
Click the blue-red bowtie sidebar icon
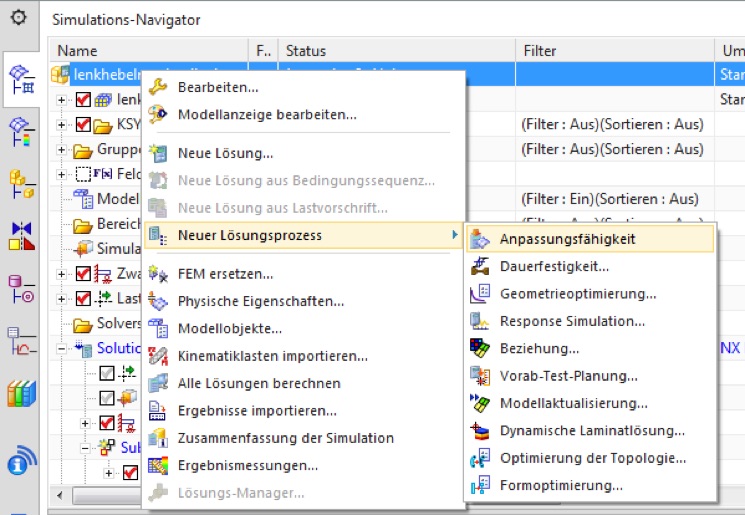click(x=21, y=236)
